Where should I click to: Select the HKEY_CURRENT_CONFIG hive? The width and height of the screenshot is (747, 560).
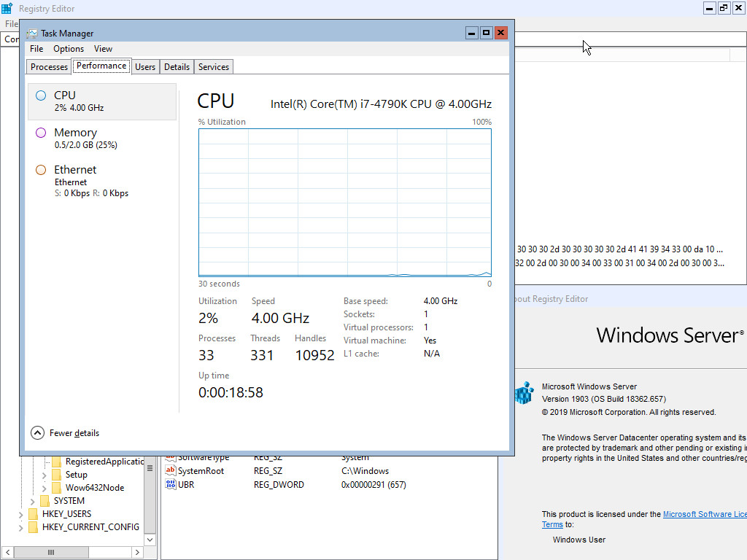(x=90, y=527)
